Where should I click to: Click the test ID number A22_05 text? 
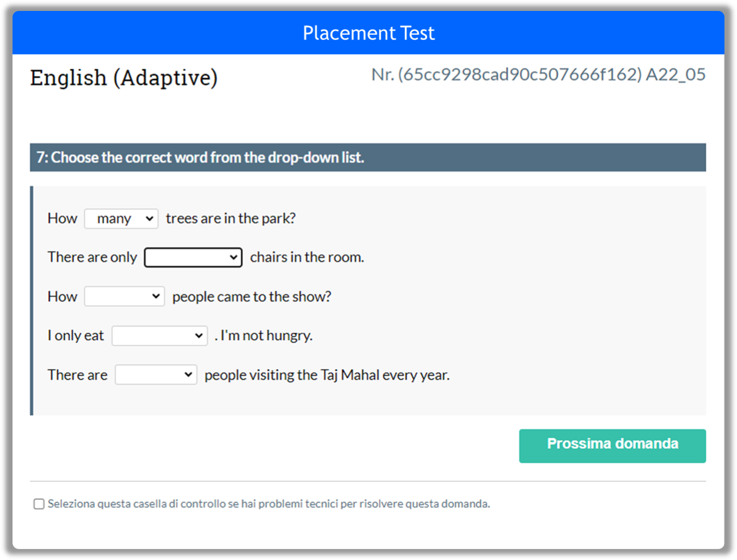(538, 75)
